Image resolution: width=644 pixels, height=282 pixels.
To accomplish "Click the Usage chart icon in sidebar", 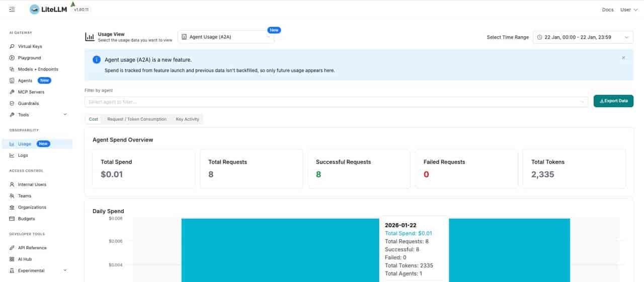I will 12,144.
